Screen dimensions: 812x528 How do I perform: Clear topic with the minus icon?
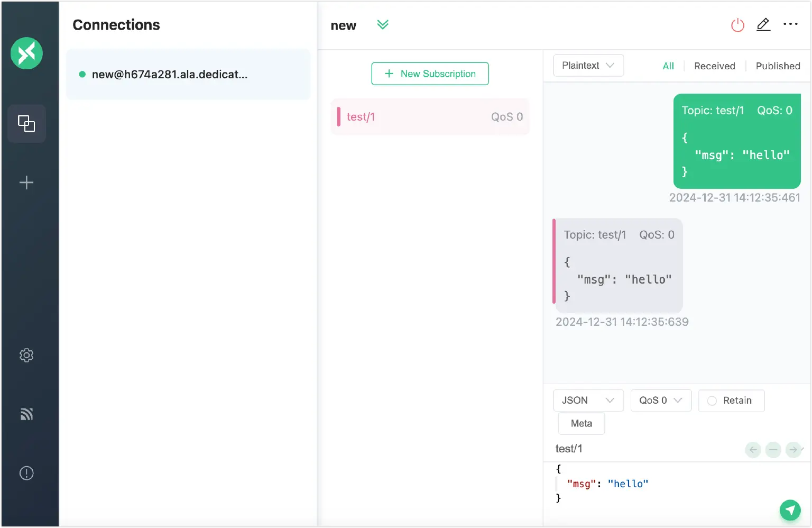(773, 450)
